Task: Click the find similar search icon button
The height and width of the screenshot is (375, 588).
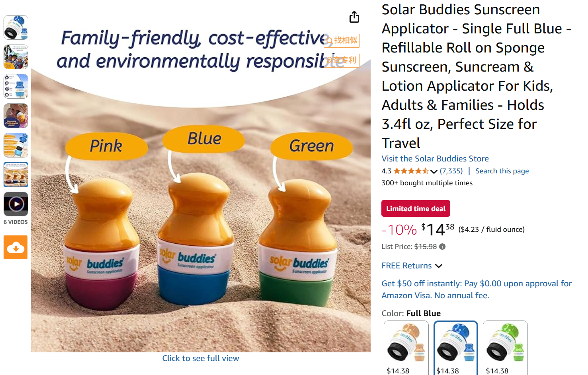Action: tap(342, 41)
